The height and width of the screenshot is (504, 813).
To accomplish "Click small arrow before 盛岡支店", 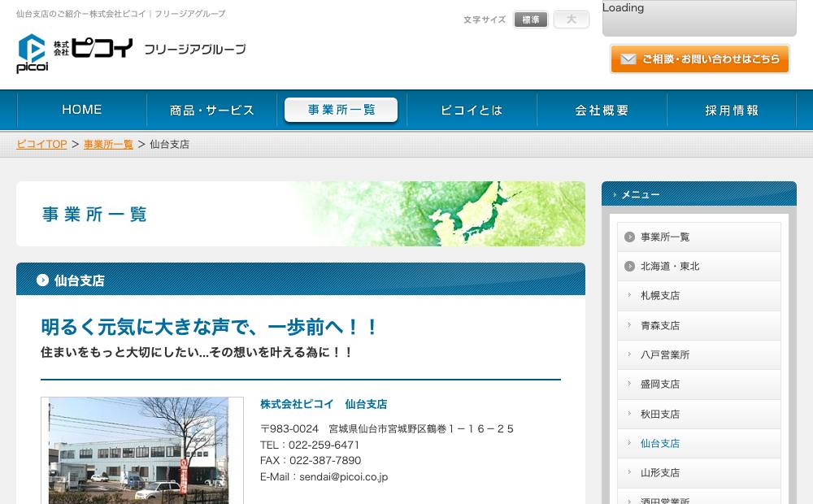I will tap(629, 384).
